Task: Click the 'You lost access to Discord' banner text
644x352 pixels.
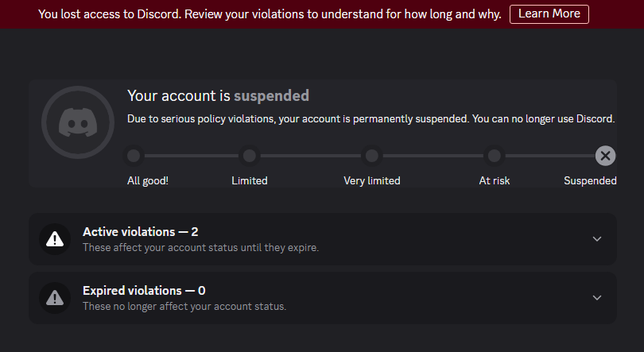Action: click(x=270, y=14)
